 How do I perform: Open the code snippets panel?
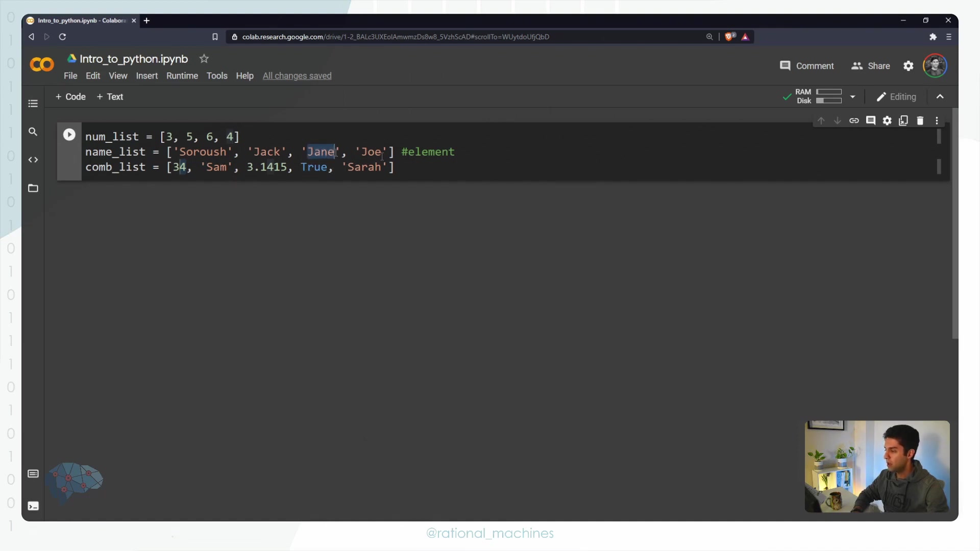(33, 160)
